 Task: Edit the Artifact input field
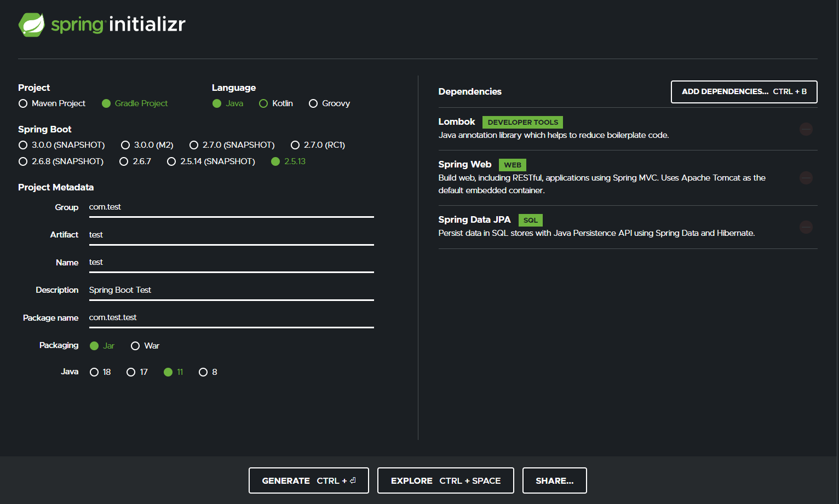232,235
